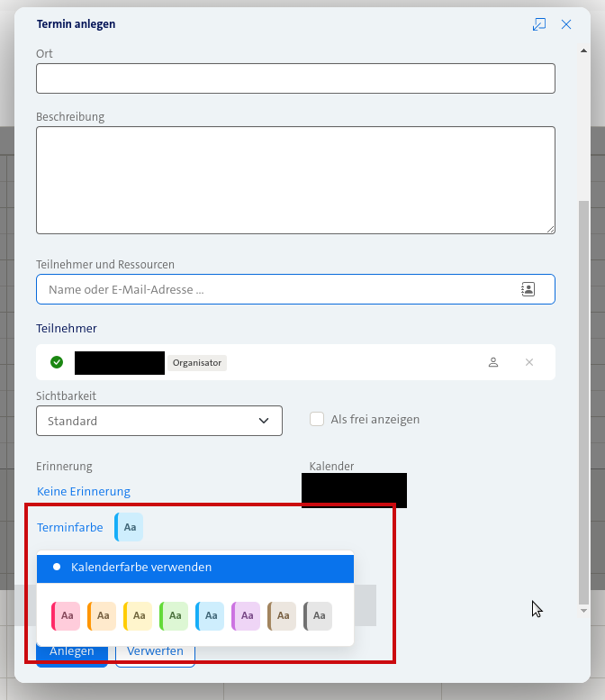This screenshot has height=700, width=605.
Task: Open the Sichtbarkeit Standard dropdown
Action: 159,421
